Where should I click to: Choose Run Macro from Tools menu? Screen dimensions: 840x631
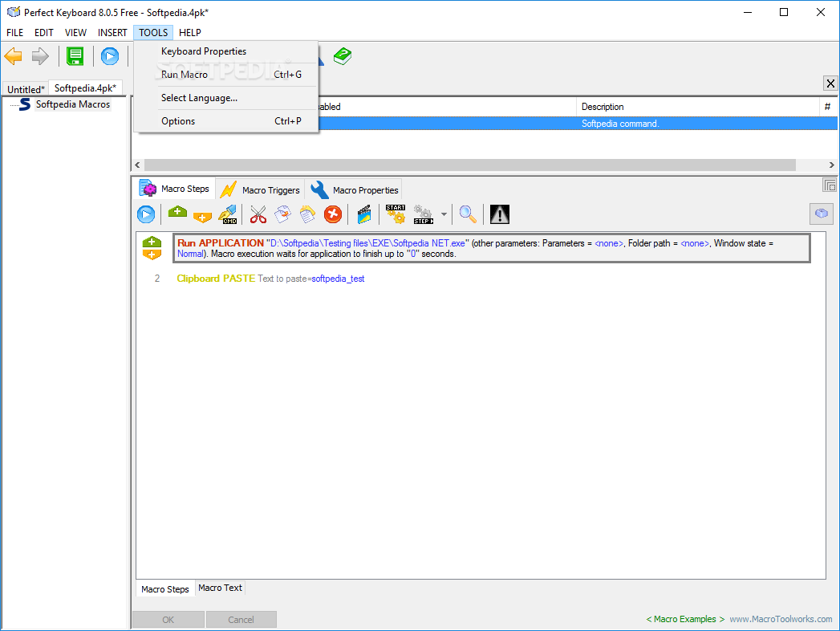[226, 75]
